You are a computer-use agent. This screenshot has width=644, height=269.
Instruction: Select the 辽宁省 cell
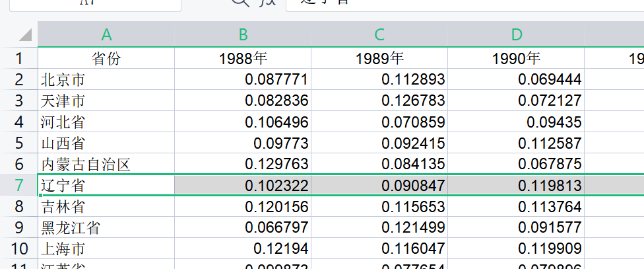(x=106, y=186)
